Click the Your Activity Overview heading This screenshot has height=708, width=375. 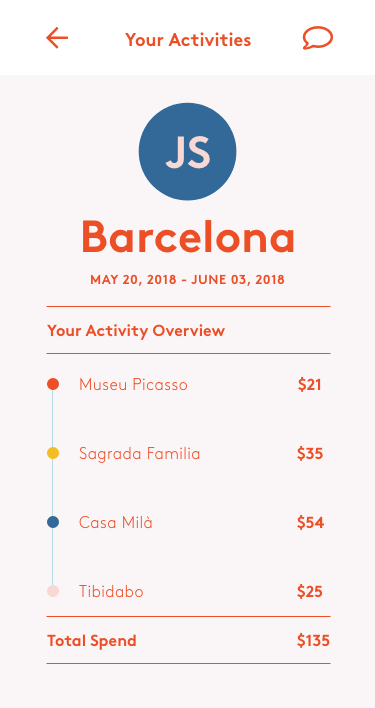pyautogui.click(x=136, y=331)
